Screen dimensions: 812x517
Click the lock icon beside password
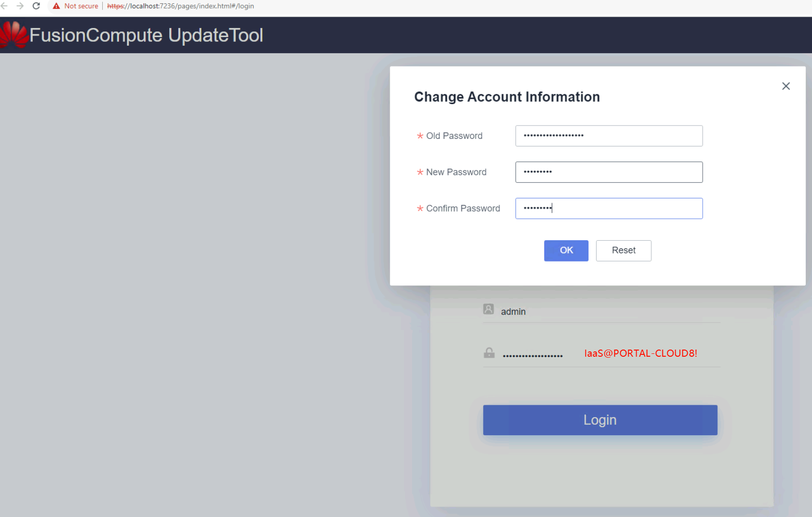[489, 353]
